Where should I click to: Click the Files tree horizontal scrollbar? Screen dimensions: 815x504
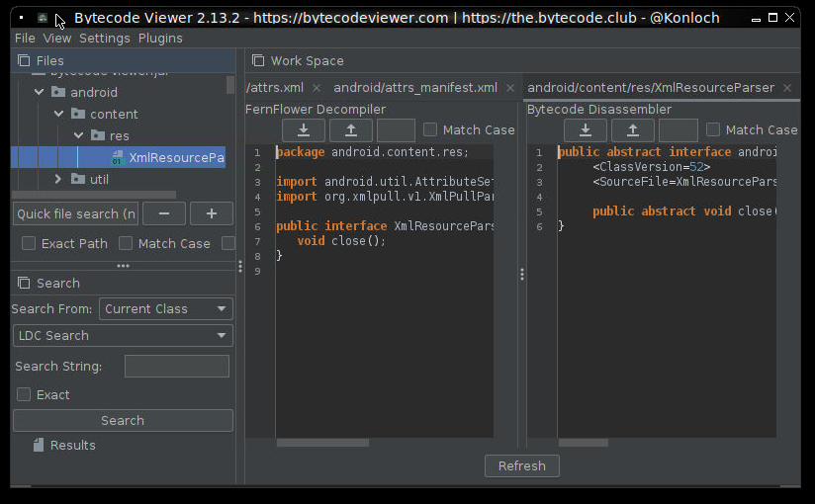(94, 195)
